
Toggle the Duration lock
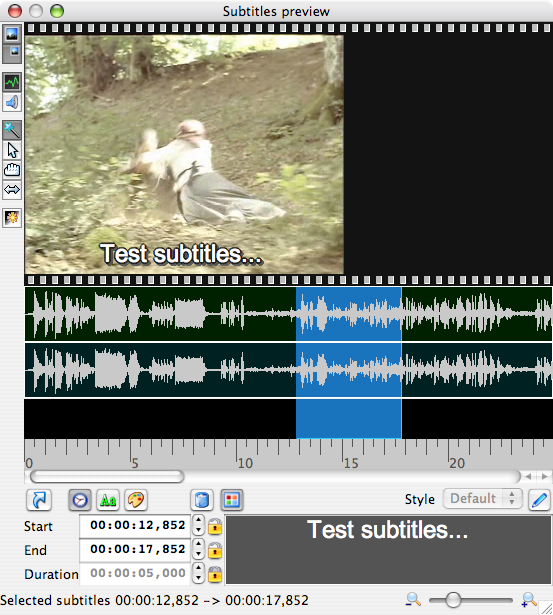tap(215, 574)
